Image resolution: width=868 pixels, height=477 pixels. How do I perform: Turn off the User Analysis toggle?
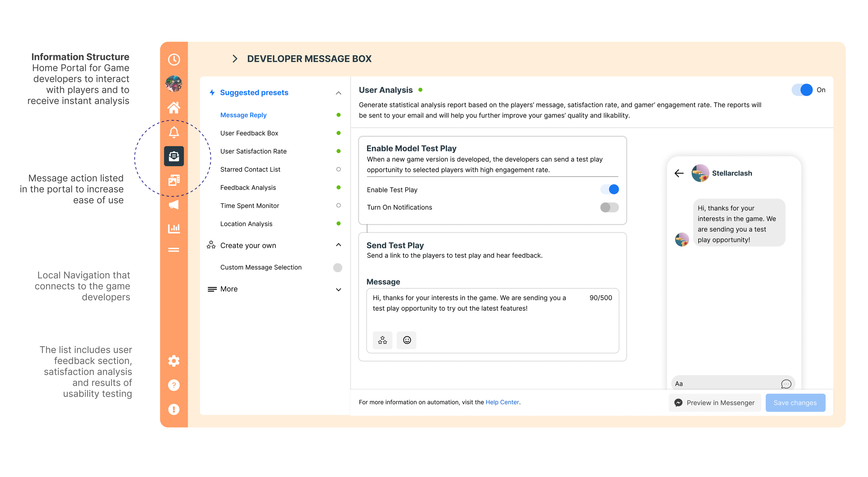[802, 90]
